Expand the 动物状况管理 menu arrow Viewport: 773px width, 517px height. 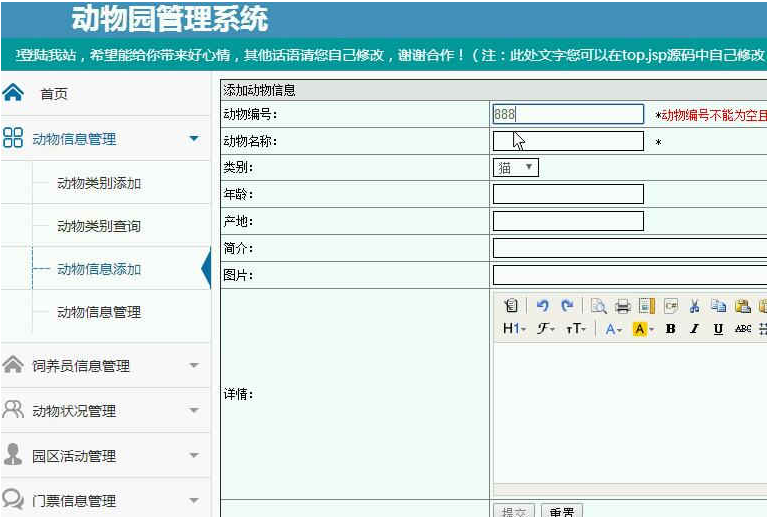pos(194,410)
